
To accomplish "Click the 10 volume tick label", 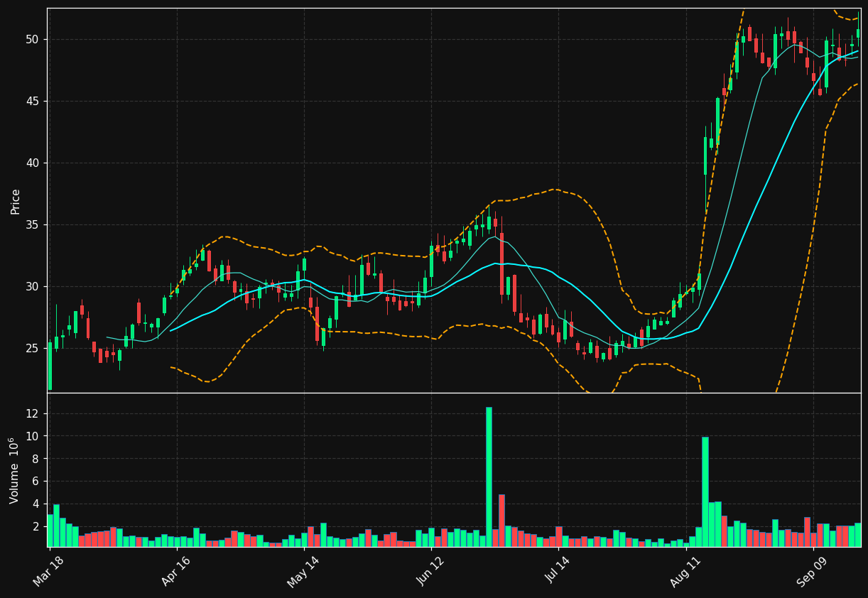I will (x=33, y=436).
